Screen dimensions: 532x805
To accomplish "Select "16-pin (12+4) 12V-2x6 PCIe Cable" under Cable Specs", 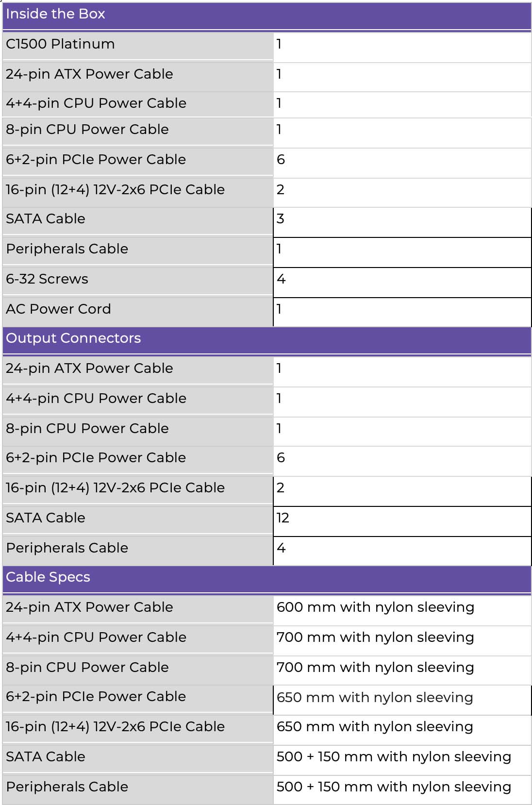I will coord(115,727).
